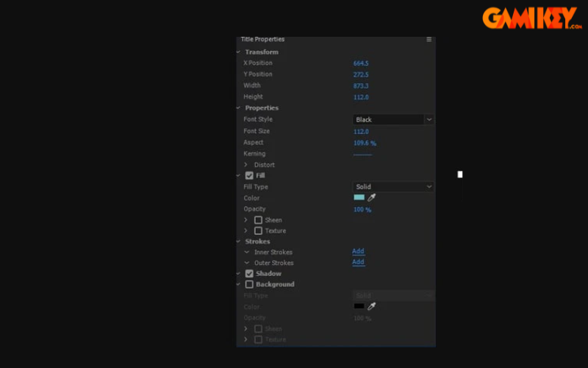Image resolution: width=588 pixels, height=368 pixels.
Task: Open the dimmed Background Fill Type dropdown
Action: click(393, 296)
